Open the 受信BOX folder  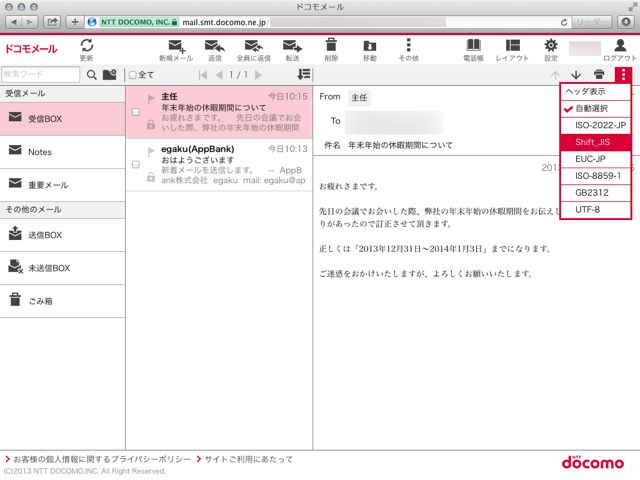(x=62, y=119)
